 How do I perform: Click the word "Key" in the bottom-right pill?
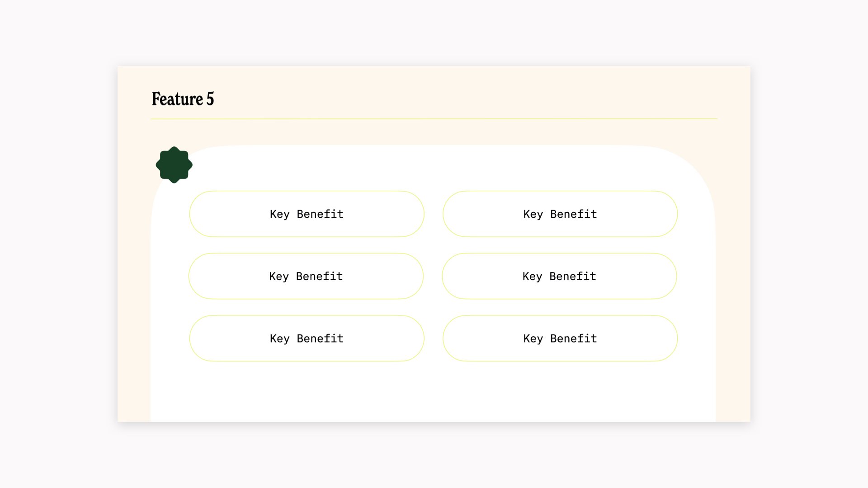533,339
